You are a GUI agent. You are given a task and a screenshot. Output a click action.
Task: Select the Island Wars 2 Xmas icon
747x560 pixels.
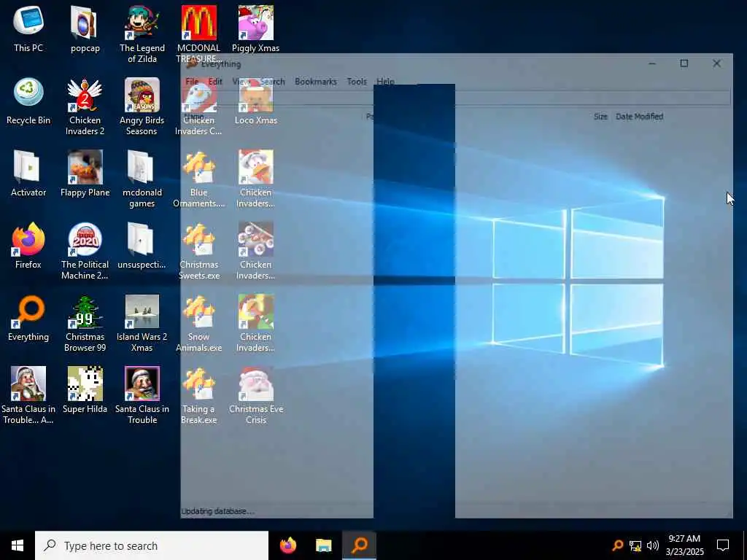point(142,323)
